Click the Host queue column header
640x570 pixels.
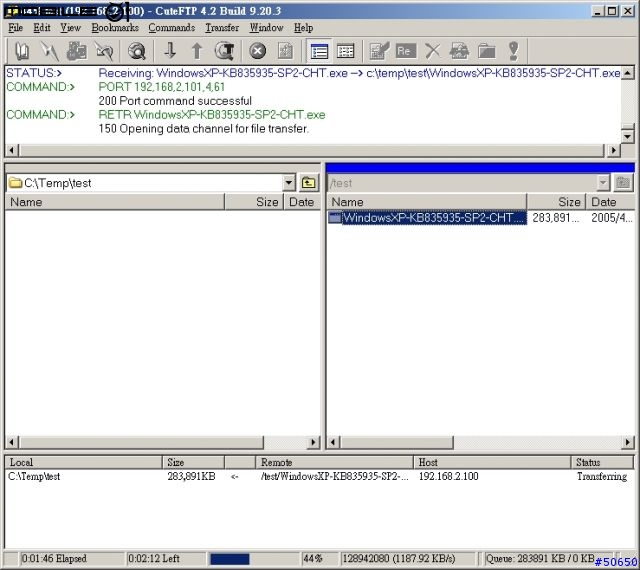492,462
